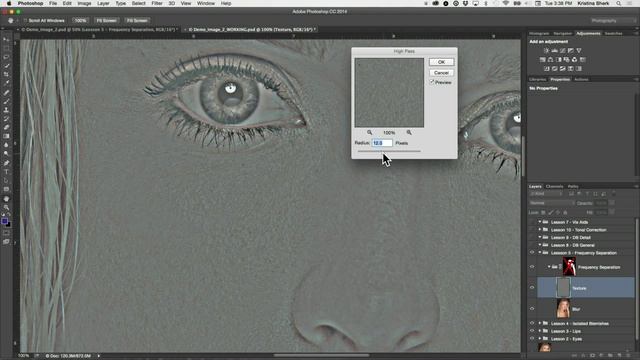Toggle Scroll All Windows checkbox
Screen dimensions: 640x360
pyautogui.click(x=26, y=20)
